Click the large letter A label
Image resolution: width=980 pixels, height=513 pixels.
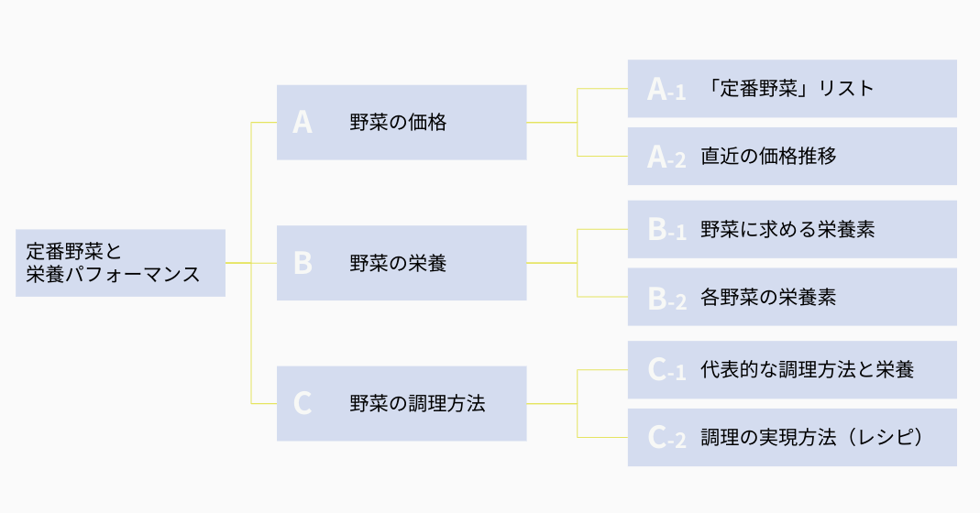click(303, 123)
